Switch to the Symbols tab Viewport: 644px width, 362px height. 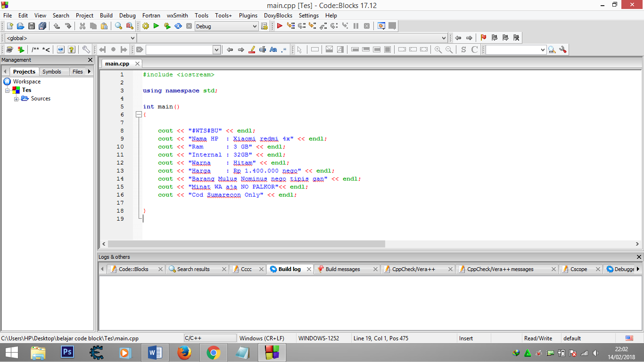[52, 72]
